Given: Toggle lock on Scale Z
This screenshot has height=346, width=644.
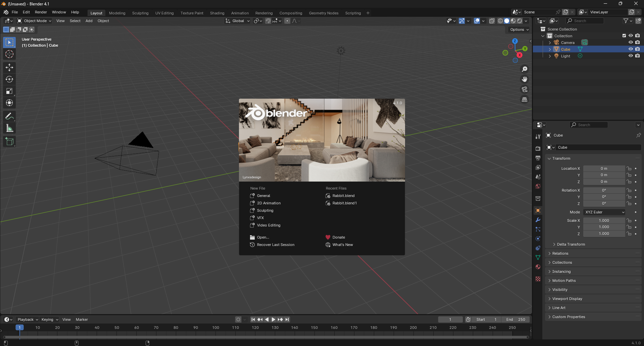Looking at the screenshot, I should pyautogui.click(x=629, y=234).
